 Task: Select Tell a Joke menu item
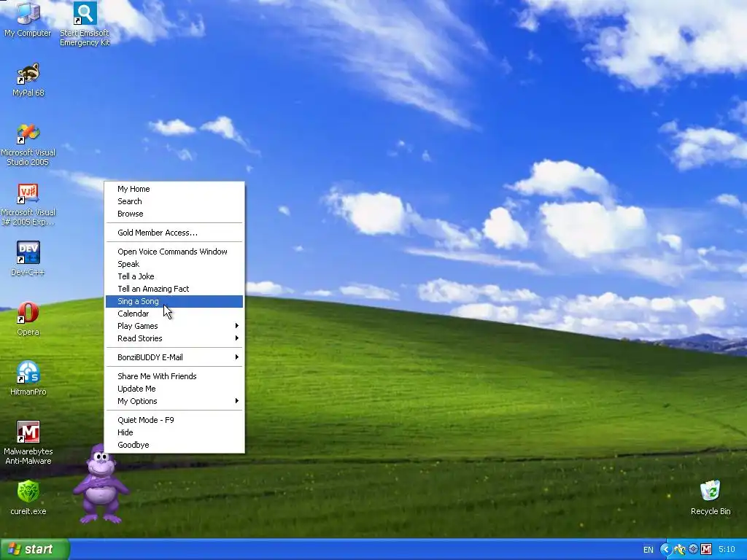tap(174, 276)
